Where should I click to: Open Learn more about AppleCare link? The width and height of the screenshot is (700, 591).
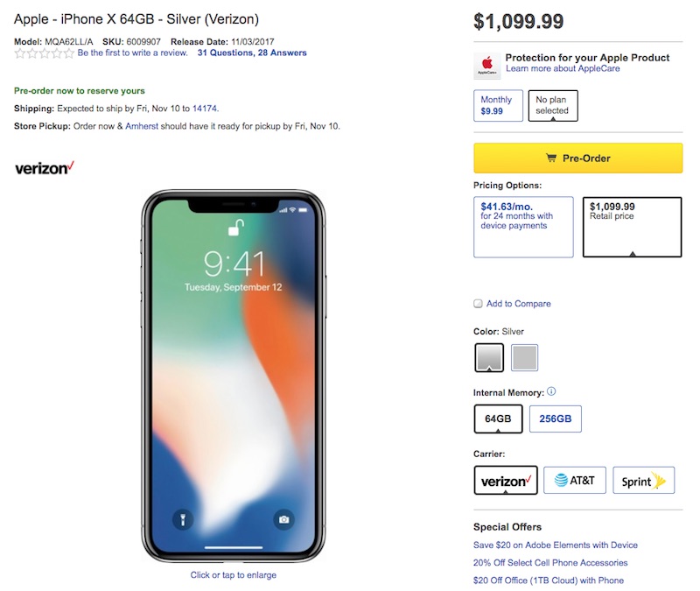563,69
